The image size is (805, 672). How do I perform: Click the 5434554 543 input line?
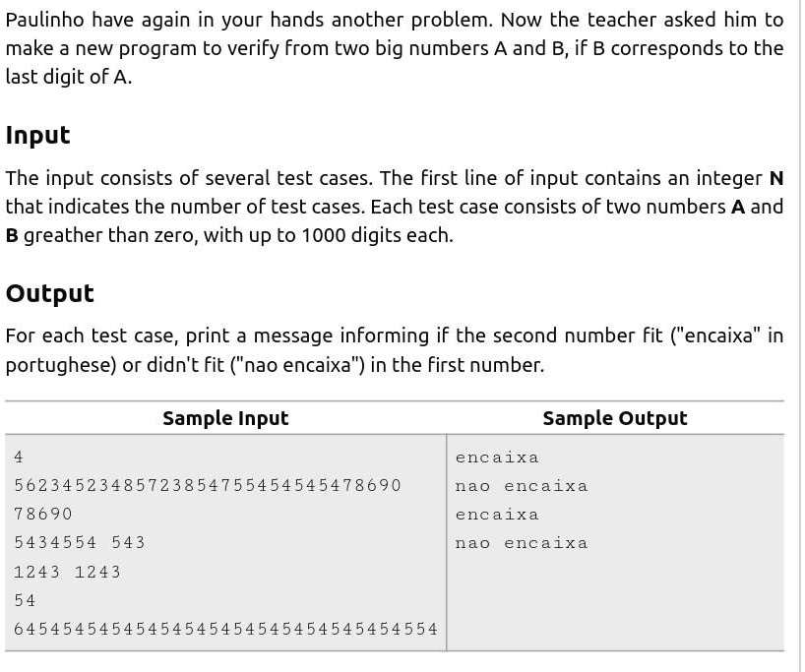tap(80, 543)
